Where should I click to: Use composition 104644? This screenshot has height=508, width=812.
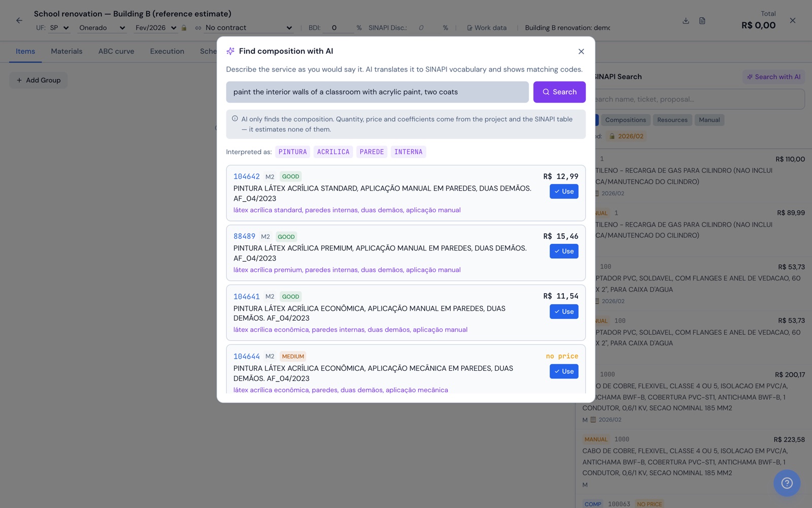click(x=564, y=371)
